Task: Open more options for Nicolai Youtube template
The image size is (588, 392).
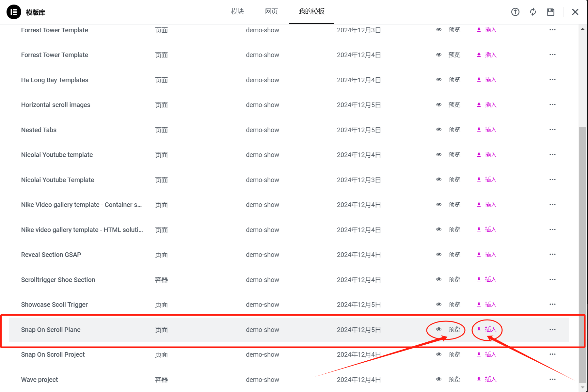Action: point(552,154)
